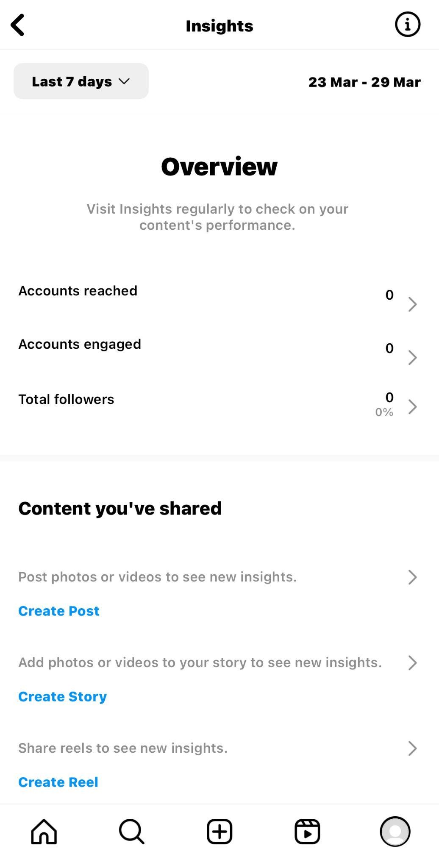This screenshot has height=868, width=439.
Task: Open the Last 7 days dropdown
Action: pos(81,81)
